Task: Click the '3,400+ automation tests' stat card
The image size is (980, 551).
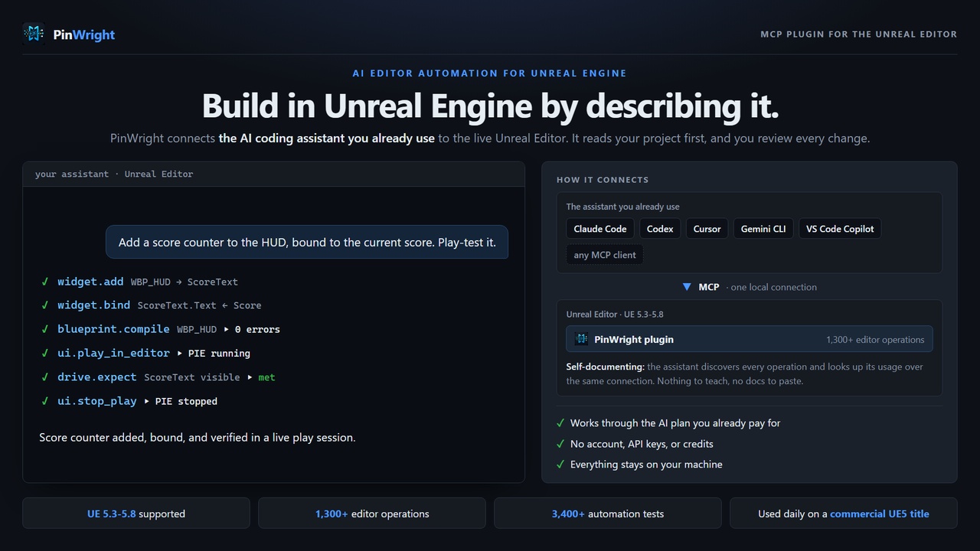Action: (x=608, y=514)
